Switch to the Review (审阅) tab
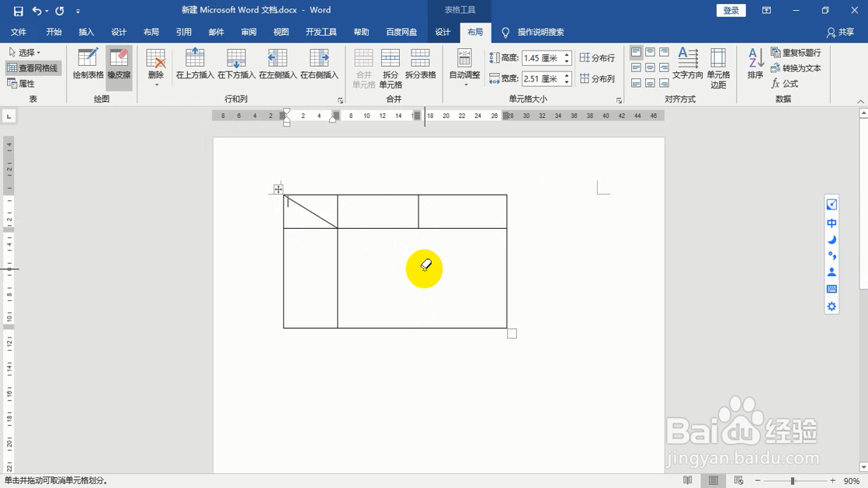 click(248, 32)
